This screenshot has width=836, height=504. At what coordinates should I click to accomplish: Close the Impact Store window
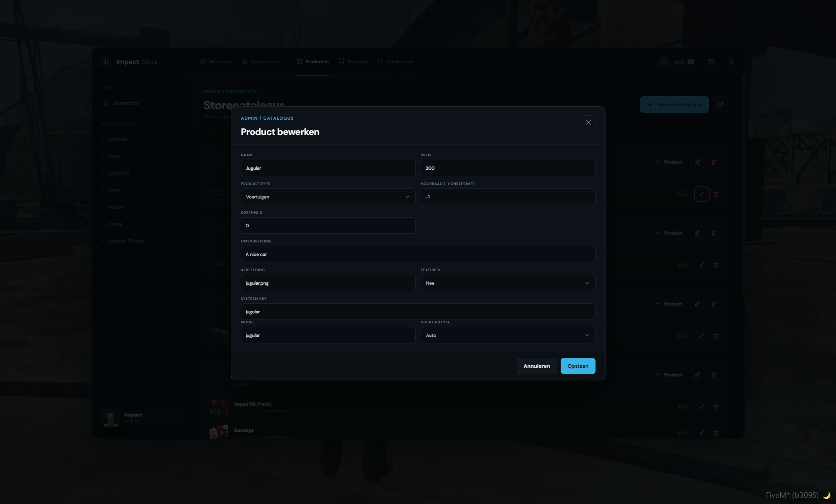[x=731, y=62]
